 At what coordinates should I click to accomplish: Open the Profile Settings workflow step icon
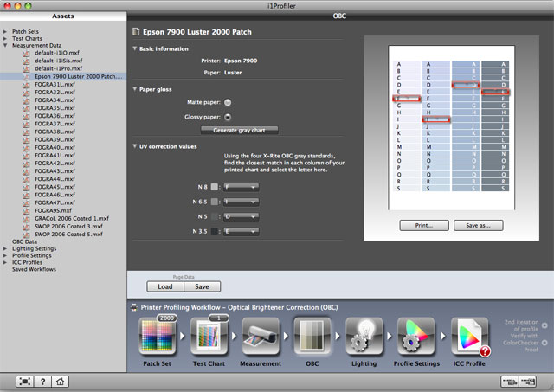tap(415, 336)
